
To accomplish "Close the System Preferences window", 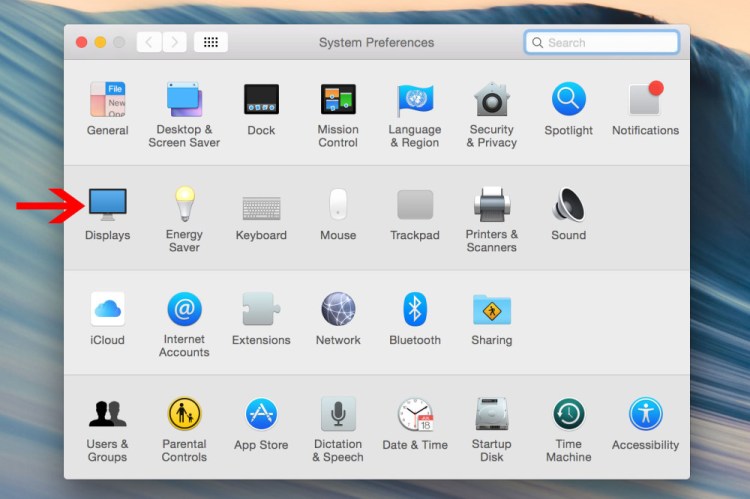I will tap(82, 42).
